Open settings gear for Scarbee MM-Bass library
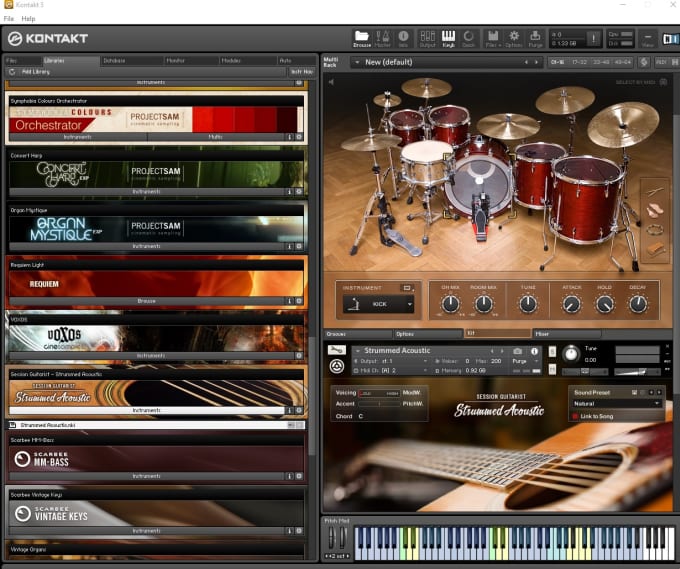 [299, 476]
